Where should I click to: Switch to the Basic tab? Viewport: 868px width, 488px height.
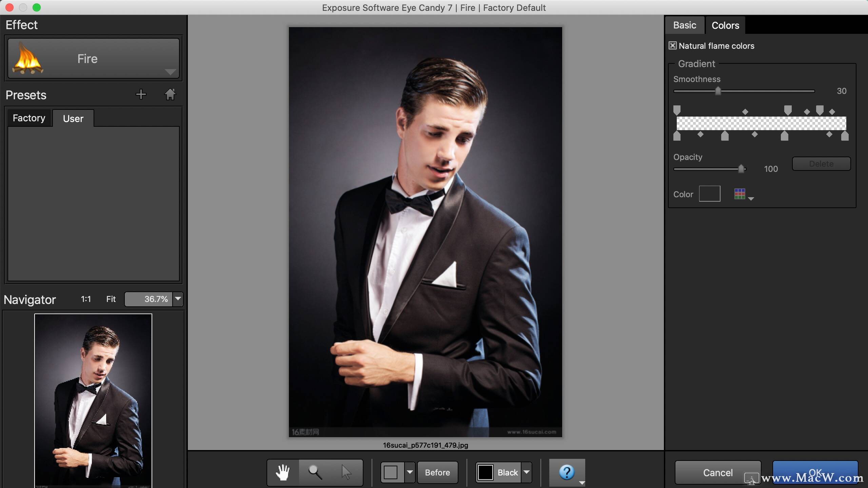[685, 25]
